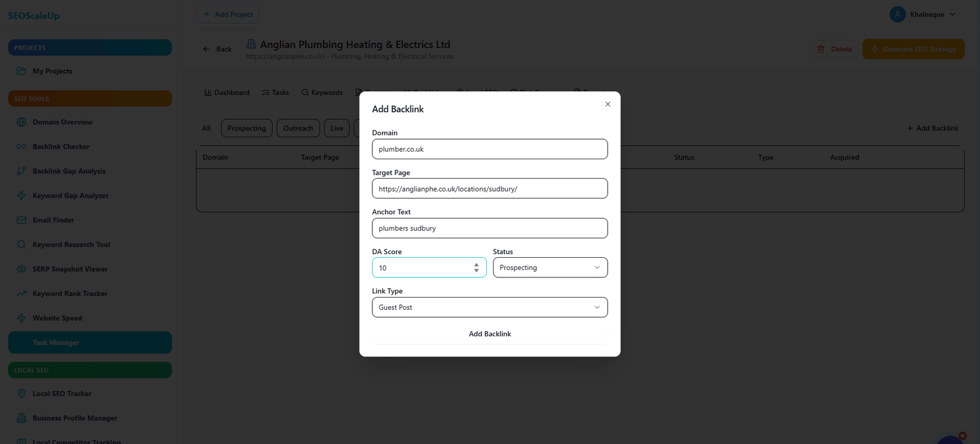Submit the Add Backlink button in dialog
Image resolution: width=980 pixels, height=444 pixels.
pyautogui.click(x=489, y=334)
